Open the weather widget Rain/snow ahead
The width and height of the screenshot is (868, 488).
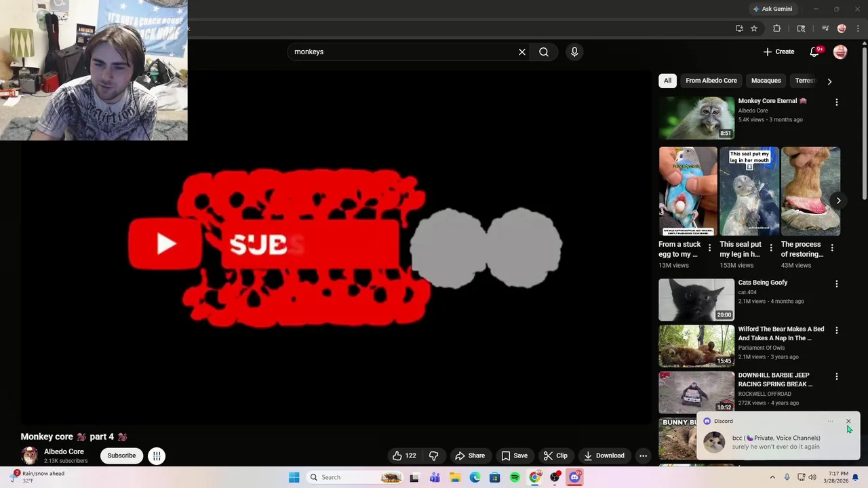coord(38,476)
